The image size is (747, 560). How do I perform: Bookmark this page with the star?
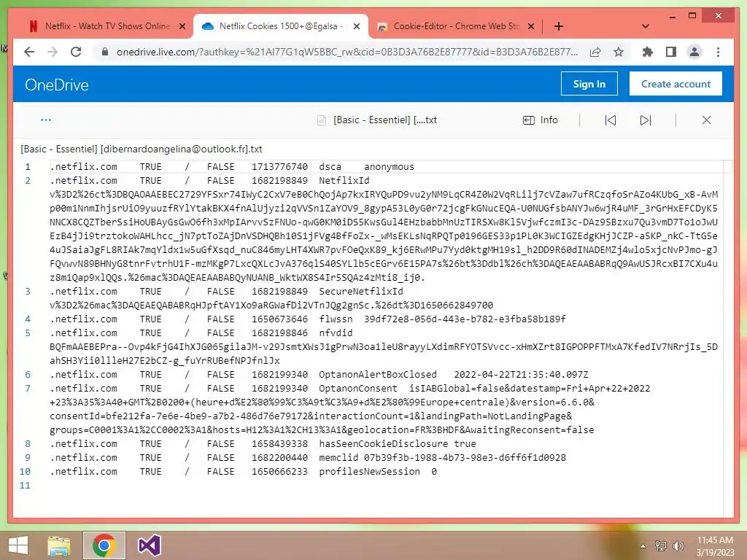619,52
